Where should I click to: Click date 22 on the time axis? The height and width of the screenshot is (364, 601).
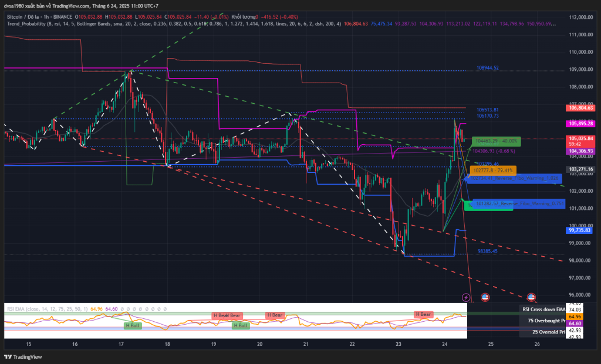[x=352, y=344]
